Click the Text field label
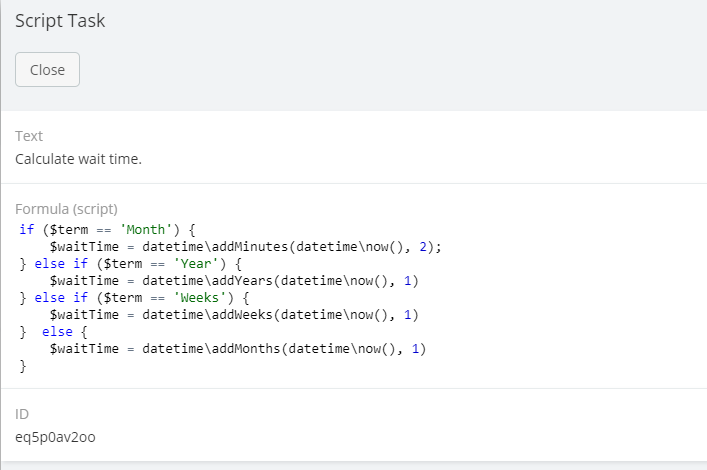 29,136
